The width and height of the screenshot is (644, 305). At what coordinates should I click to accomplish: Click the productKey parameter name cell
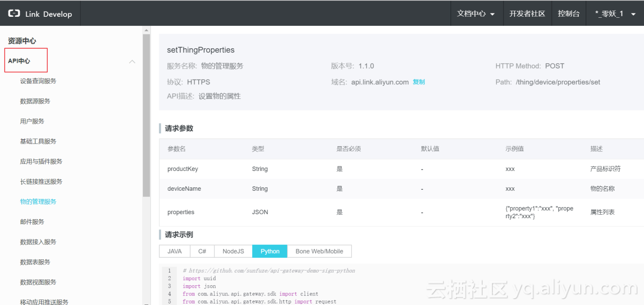(x=182, y=169)
